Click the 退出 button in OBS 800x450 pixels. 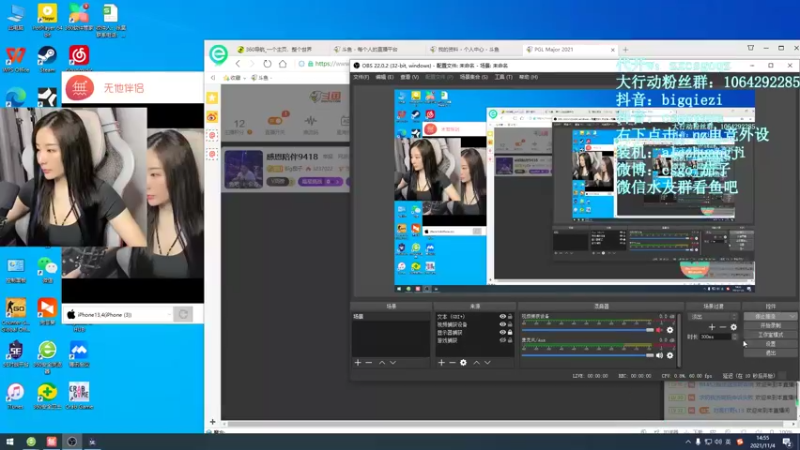[770, 353]
